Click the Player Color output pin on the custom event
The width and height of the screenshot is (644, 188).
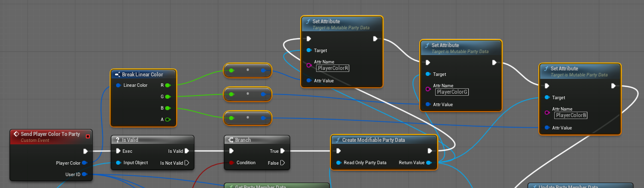pos(84,163)
